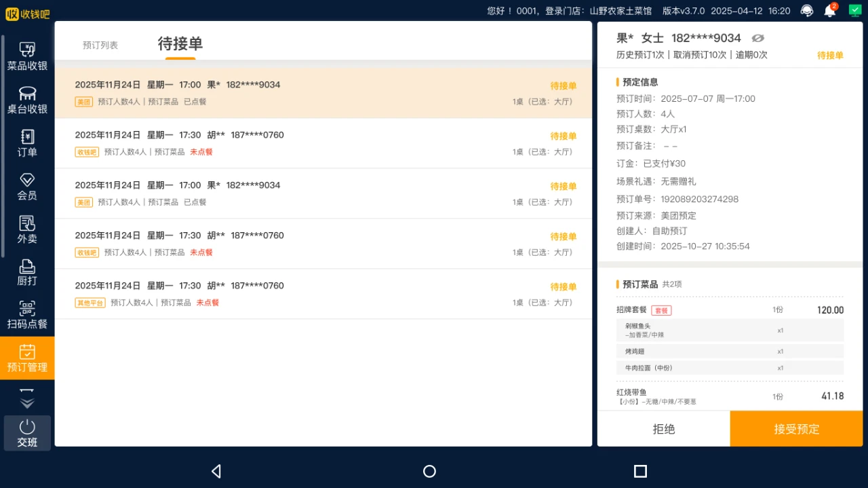Click 接受预定 to accept the reservation
Viewport: 868px width, 488px height.
click(x=796, y=429)
